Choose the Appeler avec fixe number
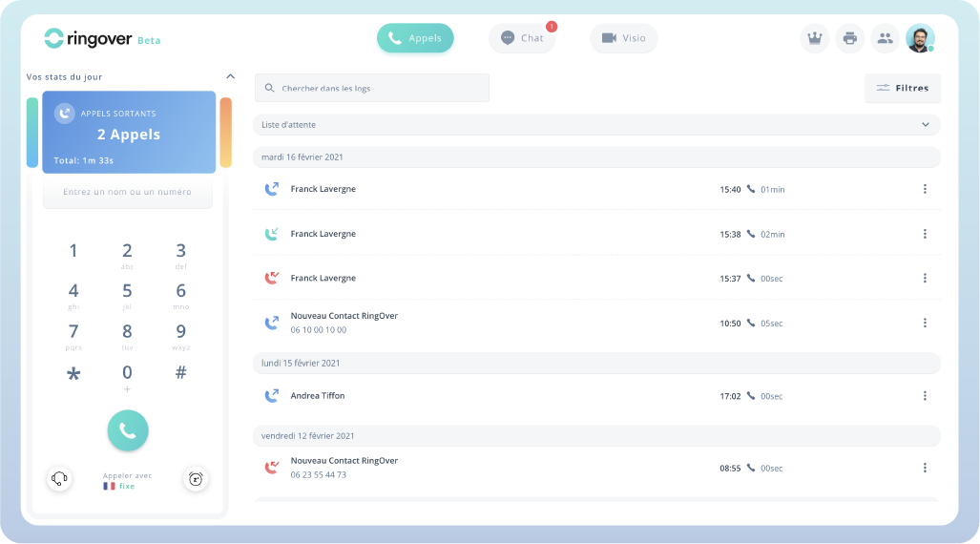980x544 pixels. pyautogui.click(x=127, y=481)
